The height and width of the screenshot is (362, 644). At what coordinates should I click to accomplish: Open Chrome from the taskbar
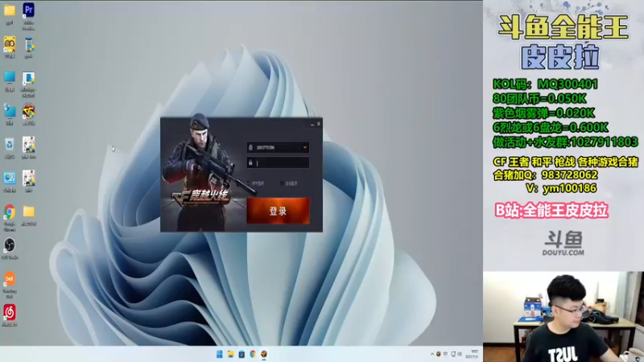(253, 354)
